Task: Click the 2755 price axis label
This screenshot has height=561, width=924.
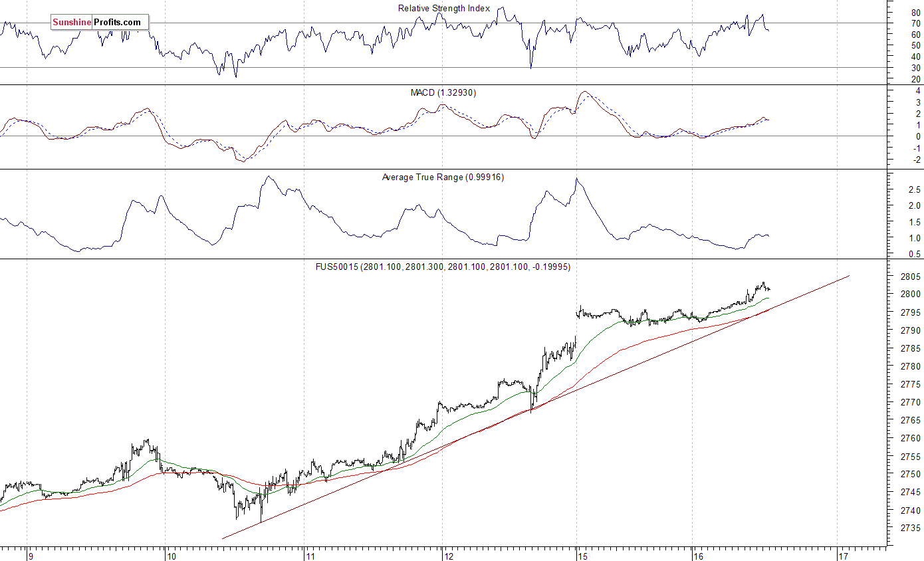Action: tap(910, 457)
